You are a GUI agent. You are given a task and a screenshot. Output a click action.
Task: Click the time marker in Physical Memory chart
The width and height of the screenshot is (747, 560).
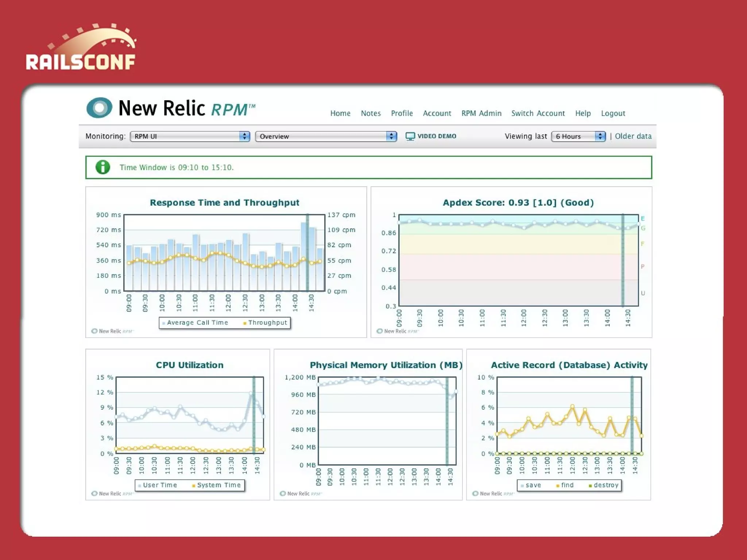447,421
